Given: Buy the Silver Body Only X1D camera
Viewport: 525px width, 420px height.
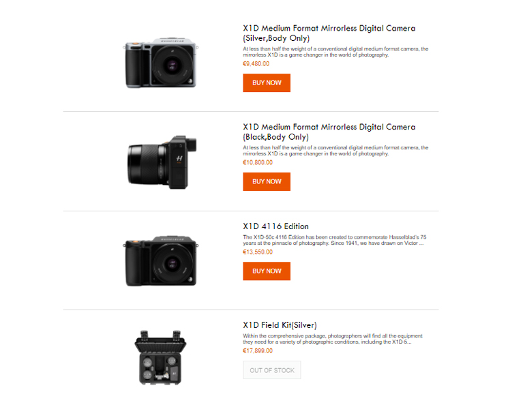Looking at the screenshot, I should point(267,82).
